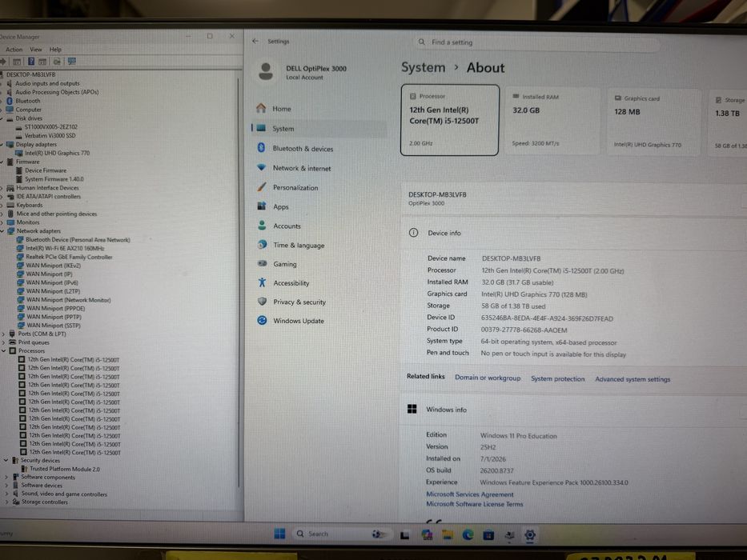Screen dimensions: 747x560
Task: Select ST1000VX005-2EZ102 disk drive
Action: (50, 127)
